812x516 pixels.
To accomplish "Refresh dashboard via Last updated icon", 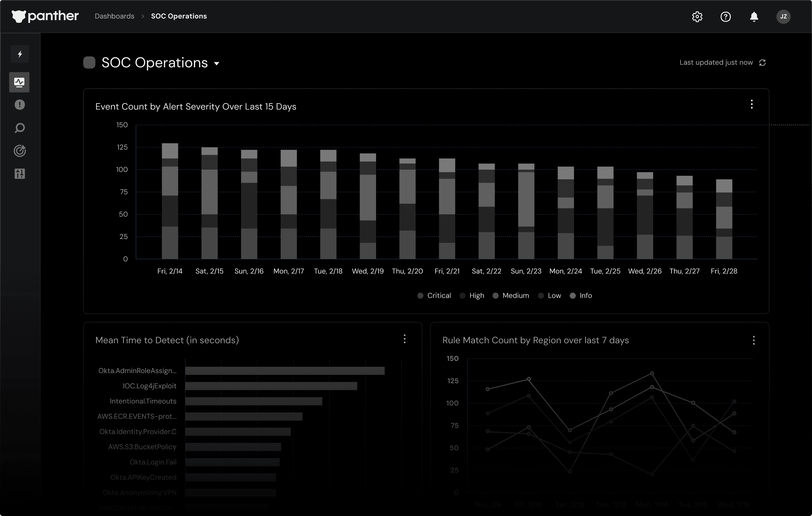I will (x=762, y=63).
